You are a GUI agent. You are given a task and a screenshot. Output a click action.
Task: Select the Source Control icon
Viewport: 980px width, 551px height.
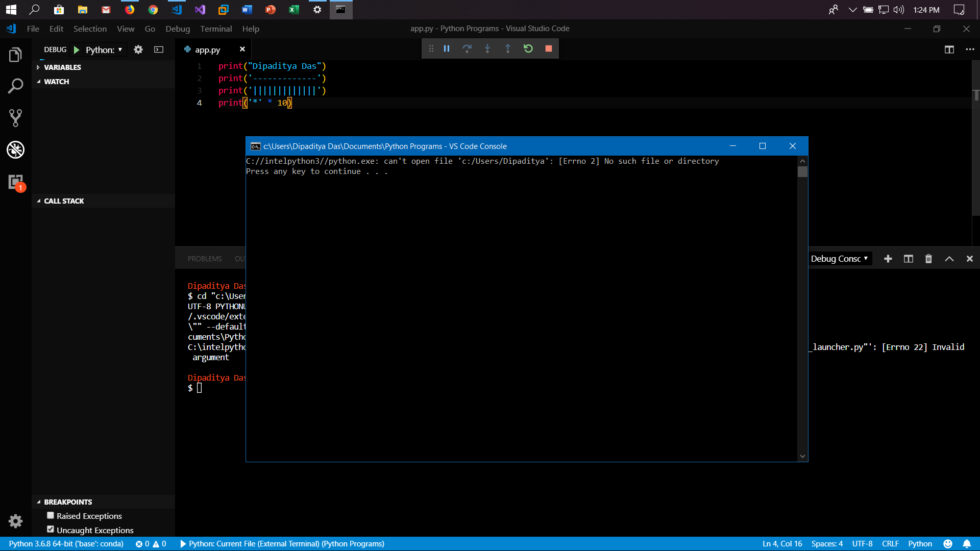tap(16, 118)
